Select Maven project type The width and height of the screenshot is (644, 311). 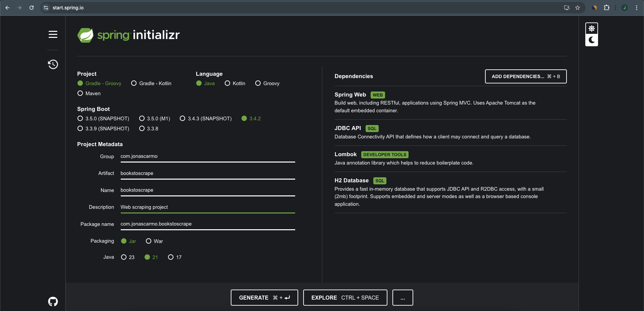click(x=89, y=94)
